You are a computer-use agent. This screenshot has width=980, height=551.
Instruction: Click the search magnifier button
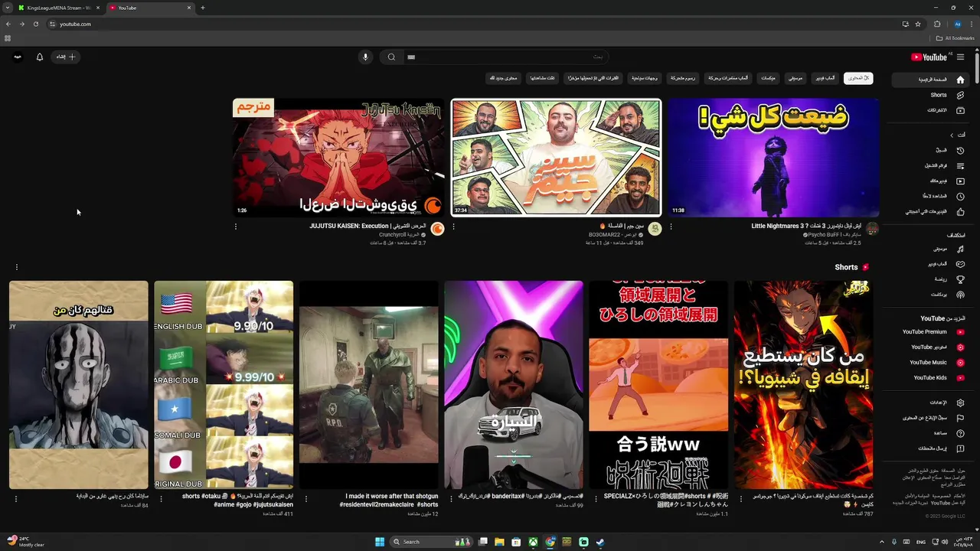(x=391, y=57)
